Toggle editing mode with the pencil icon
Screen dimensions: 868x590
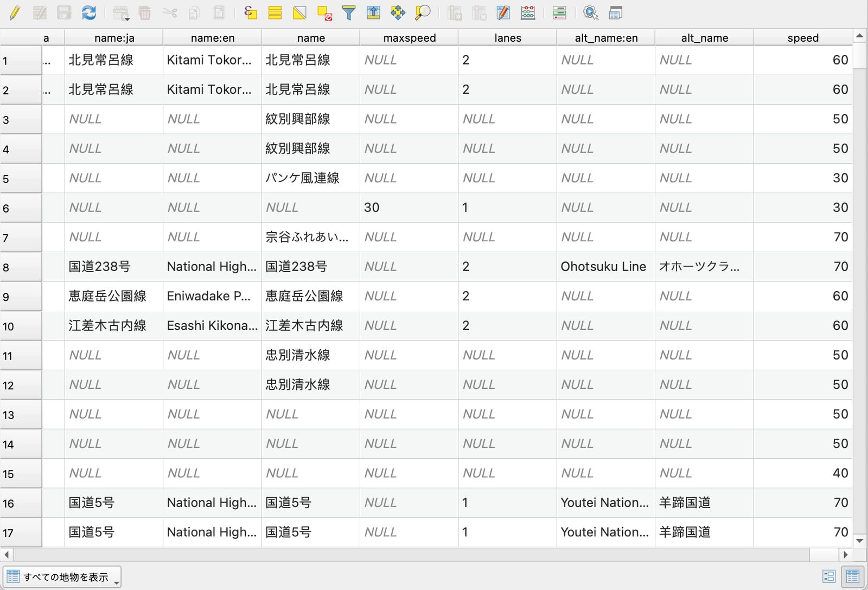click(x=15, y=12)
